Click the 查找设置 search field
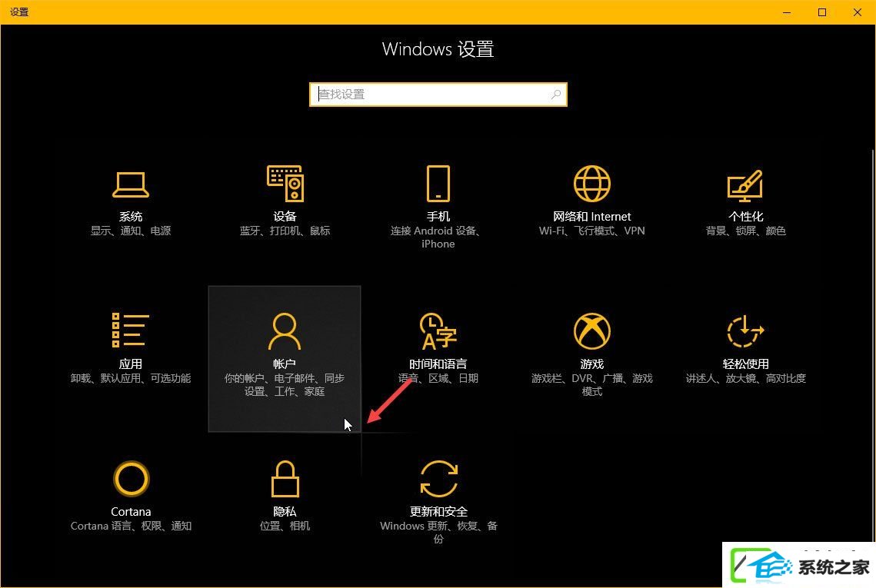This screenshot has width=876, height=588. (438, 95)
